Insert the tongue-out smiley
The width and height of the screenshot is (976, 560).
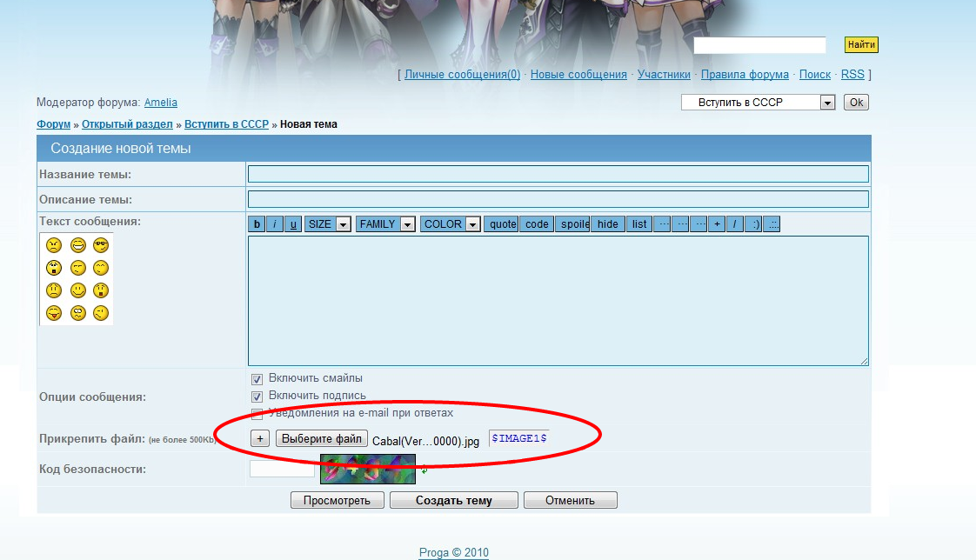pyautogui.click(x=54, y=313)
